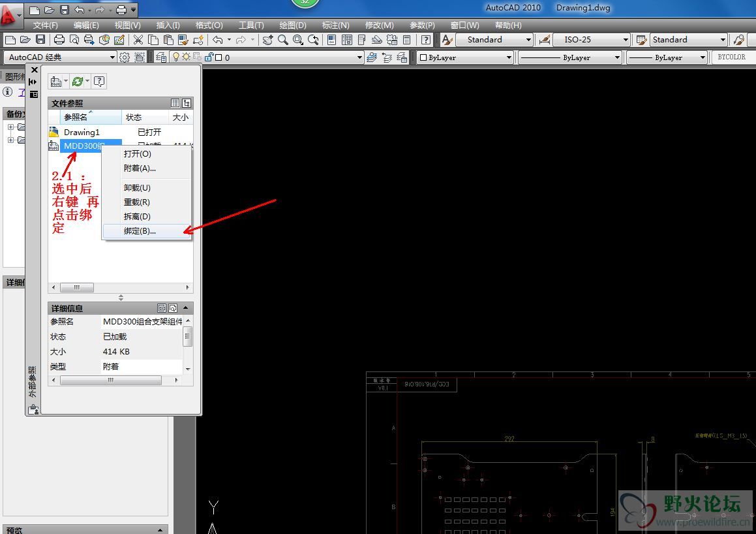Toggle xref palette auto-hide arrows
This screenshot has width=756, height=534.
click(33, 82)
